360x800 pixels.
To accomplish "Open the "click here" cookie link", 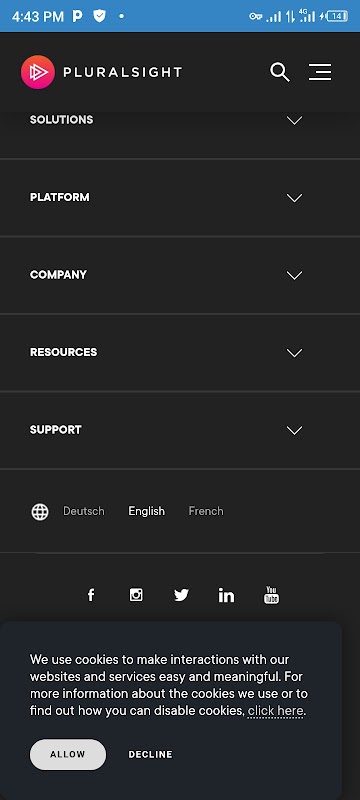I will pyautogui.click(x=276, y=711).
